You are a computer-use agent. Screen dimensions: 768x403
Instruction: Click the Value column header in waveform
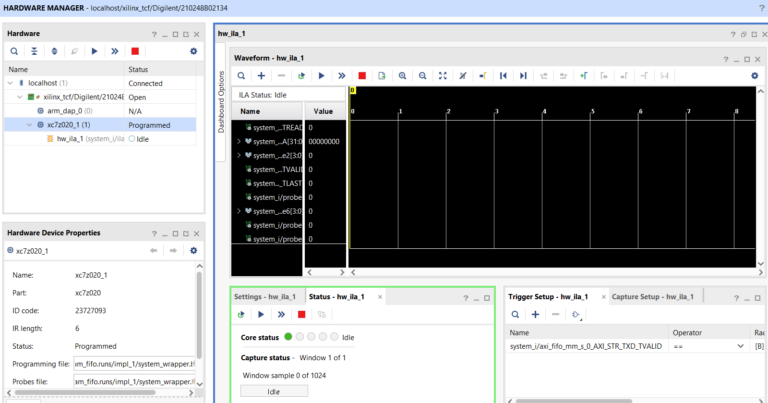325,111
